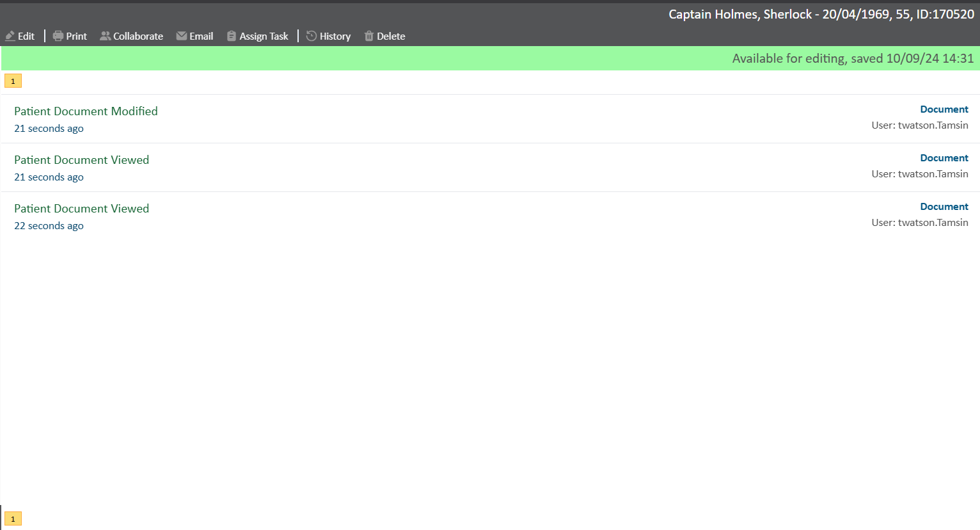
Task: Click the Collaborate toolbar label
Action: coord(138,36)
